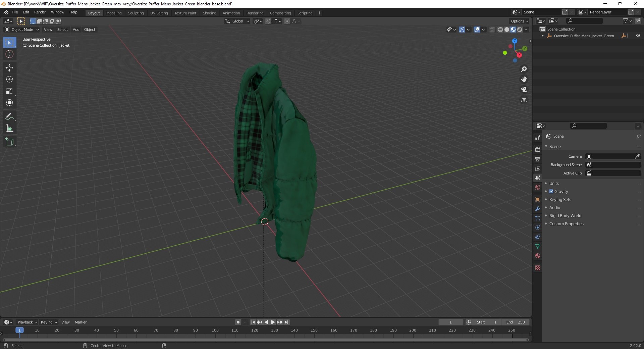
Task: Play the animation forward
Action: coord(273,322)
